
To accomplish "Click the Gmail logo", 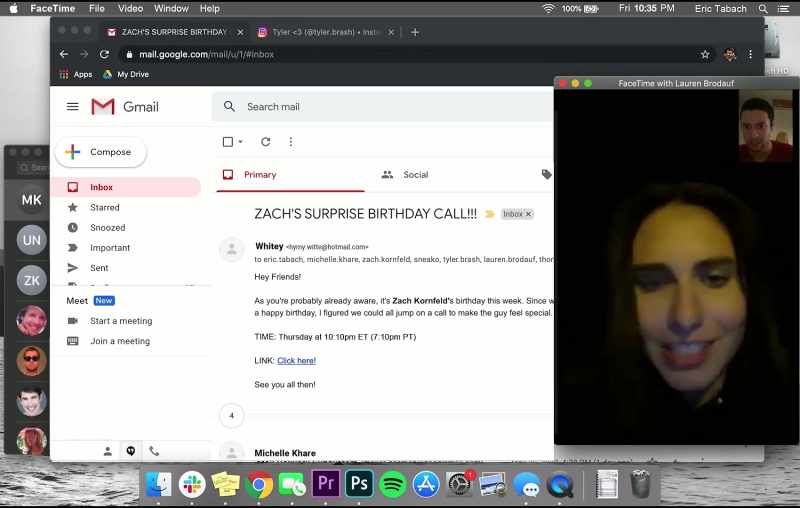I will coord(125,107).
